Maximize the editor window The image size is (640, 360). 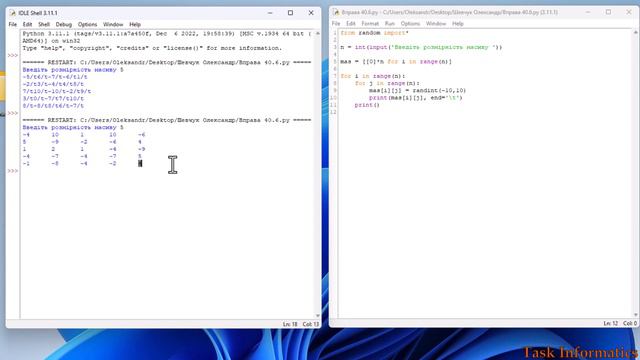click(608, 12)
